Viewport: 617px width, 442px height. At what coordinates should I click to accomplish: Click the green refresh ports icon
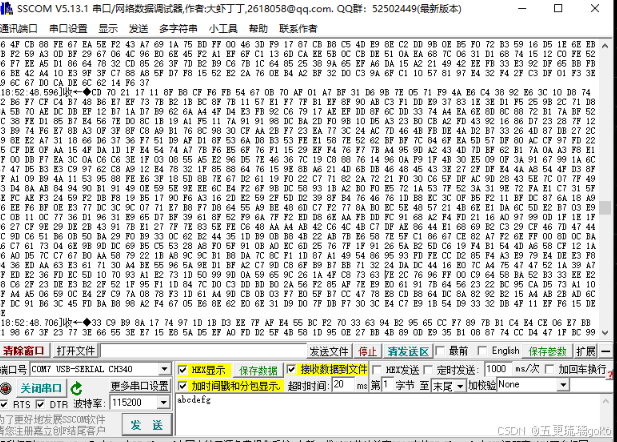(x=76, y=388)
